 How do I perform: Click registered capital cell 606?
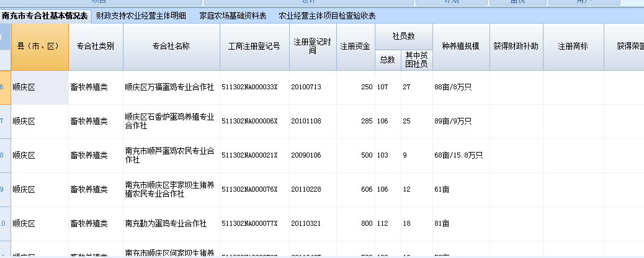pos(356,189)
